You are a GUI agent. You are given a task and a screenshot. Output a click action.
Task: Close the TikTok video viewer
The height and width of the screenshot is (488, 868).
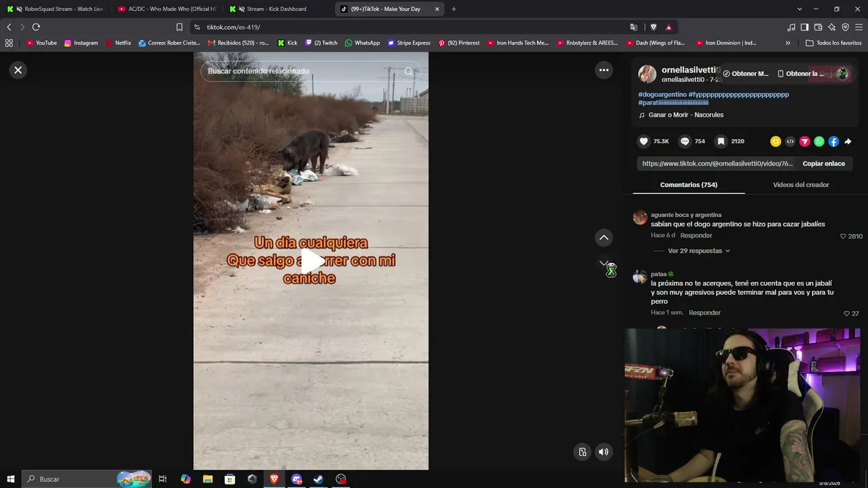(x=18, y=70)
